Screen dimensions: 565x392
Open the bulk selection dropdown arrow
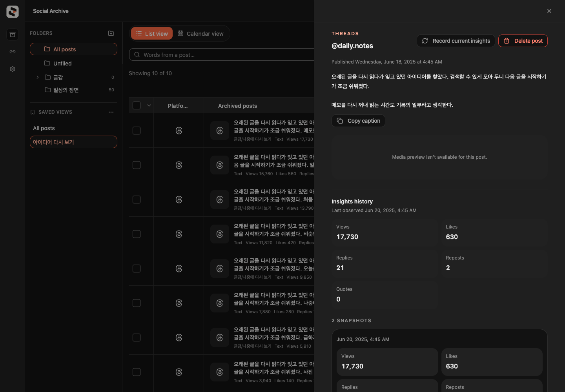149,105
